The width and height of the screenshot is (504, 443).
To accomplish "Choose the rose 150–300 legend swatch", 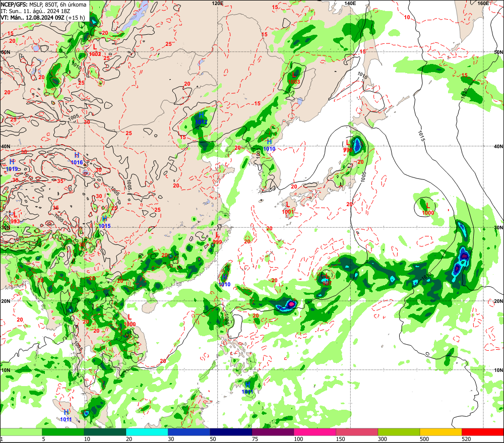I will (x=357, y=432).
